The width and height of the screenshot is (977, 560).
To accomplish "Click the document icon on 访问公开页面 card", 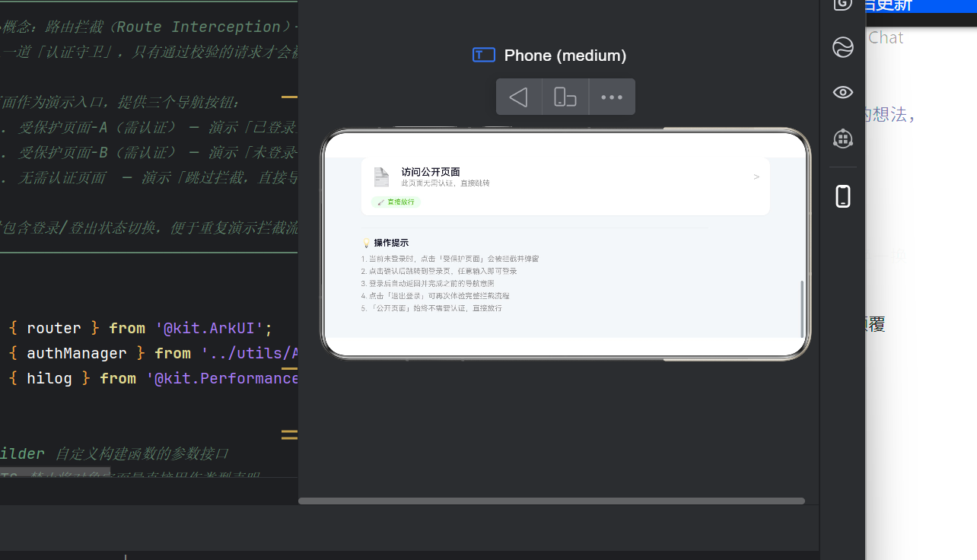I will (x=381, y=177).
